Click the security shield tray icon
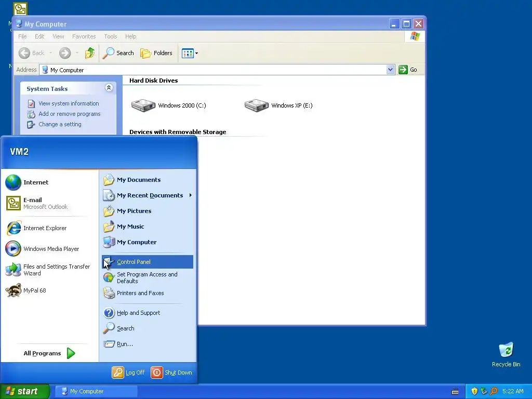Screen dimensions: 532x399 coord(474,391)
